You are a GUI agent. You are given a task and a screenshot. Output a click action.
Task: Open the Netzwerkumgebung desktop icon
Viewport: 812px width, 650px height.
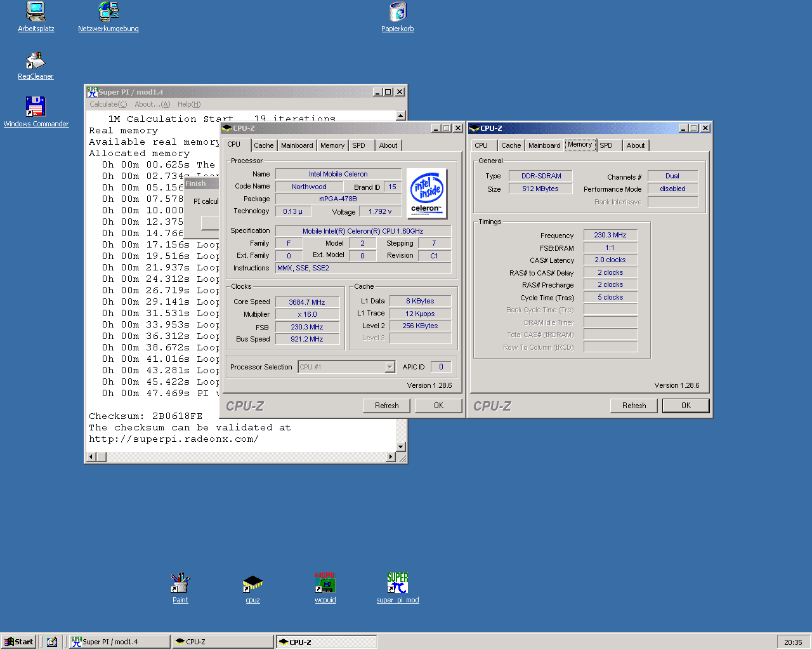pyautogui.click(x=108, y=11)
